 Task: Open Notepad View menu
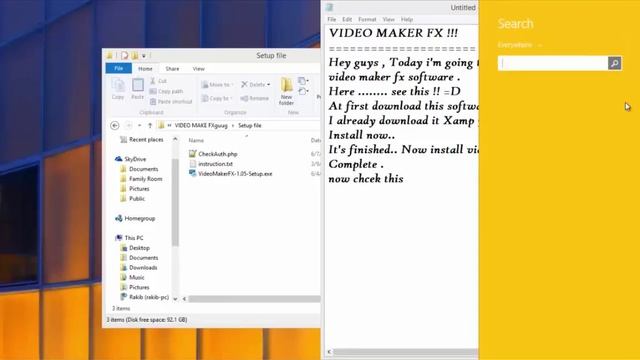389,19
